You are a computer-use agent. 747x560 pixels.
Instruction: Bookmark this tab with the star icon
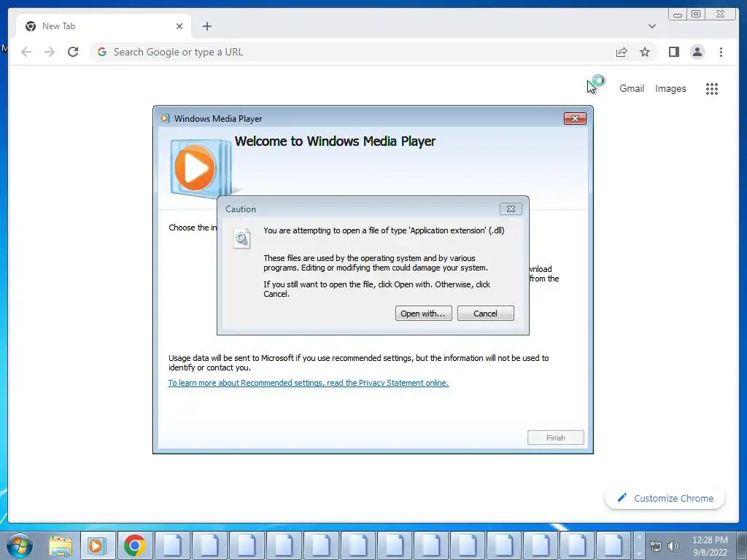[x=645, y=52]
